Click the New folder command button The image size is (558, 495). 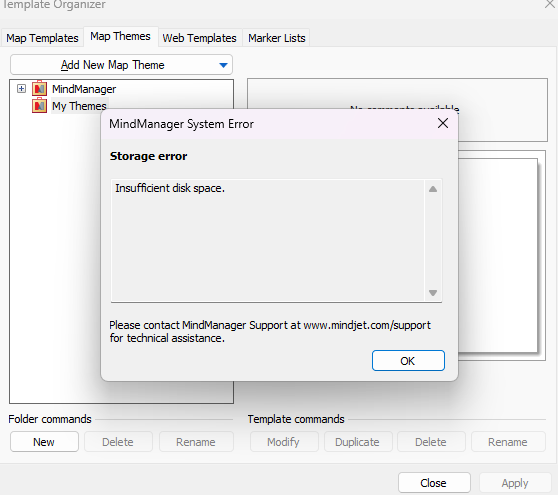[x=44, y=442]
